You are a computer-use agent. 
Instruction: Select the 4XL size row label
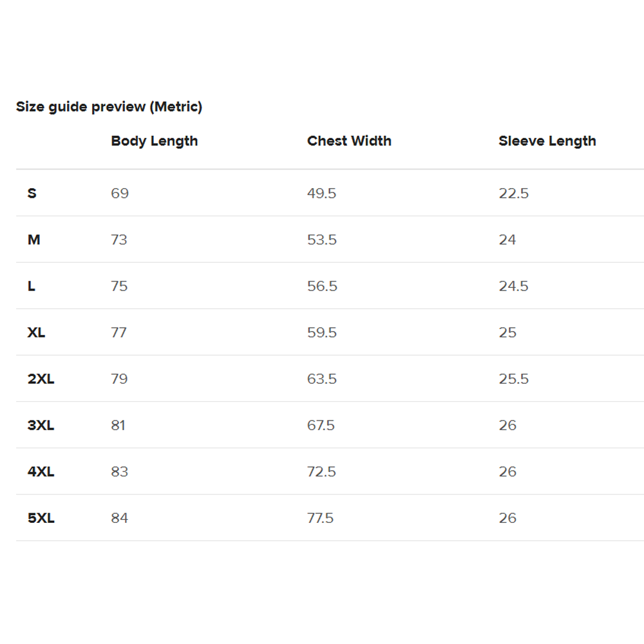point(41,471)
